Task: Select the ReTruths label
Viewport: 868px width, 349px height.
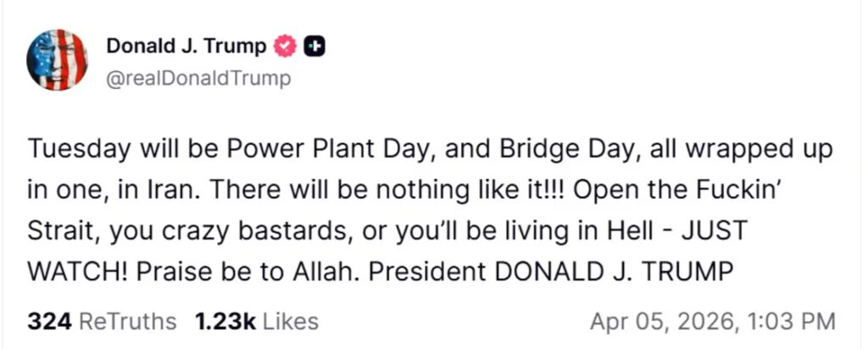Action: coord(128,322)
